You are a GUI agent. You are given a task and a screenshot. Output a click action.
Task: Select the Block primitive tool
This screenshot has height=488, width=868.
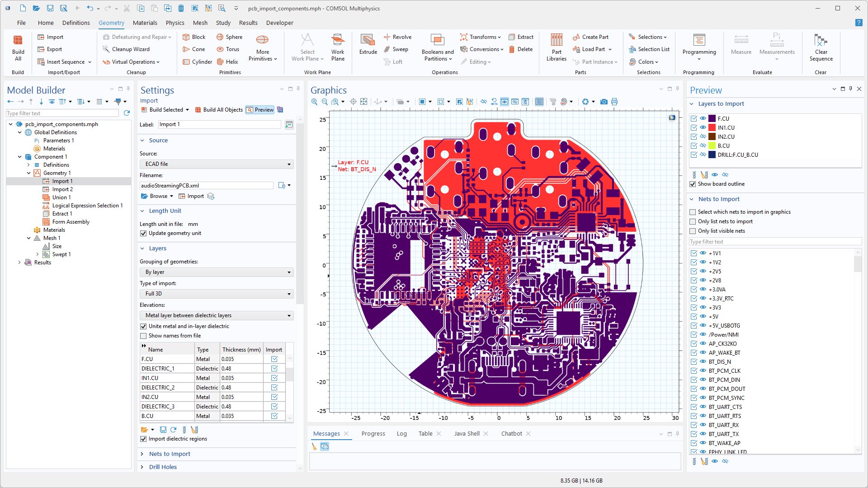click(x=193, y=37)
